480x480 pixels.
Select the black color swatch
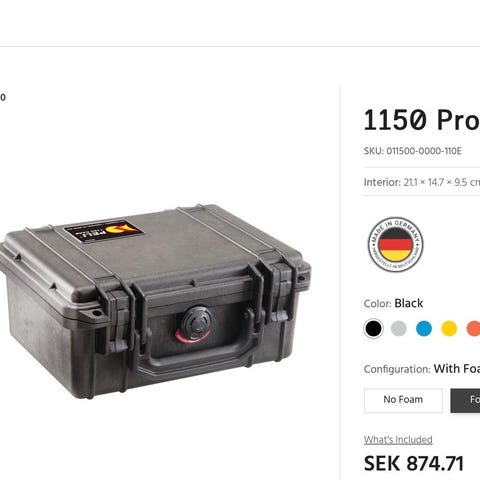373,329
